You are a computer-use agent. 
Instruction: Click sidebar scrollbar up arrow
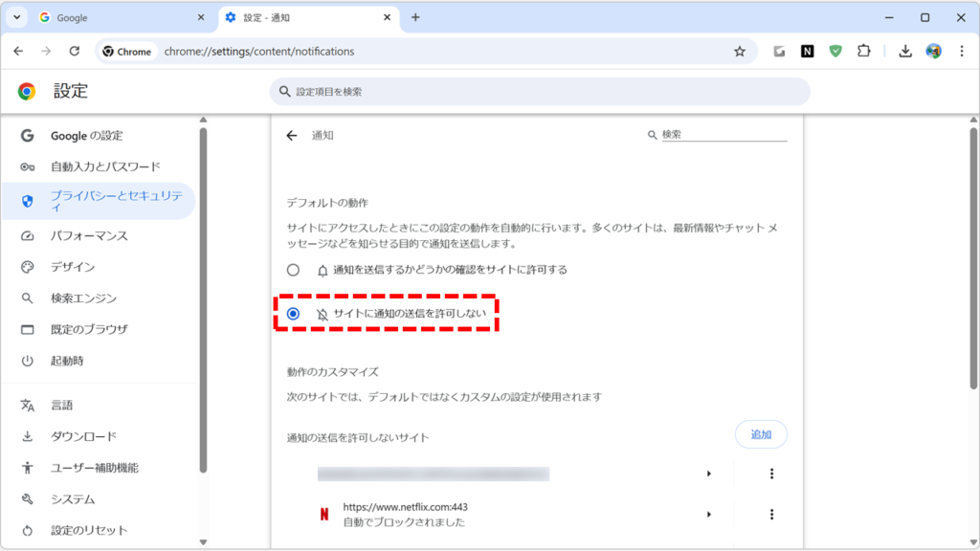[203, 120]
